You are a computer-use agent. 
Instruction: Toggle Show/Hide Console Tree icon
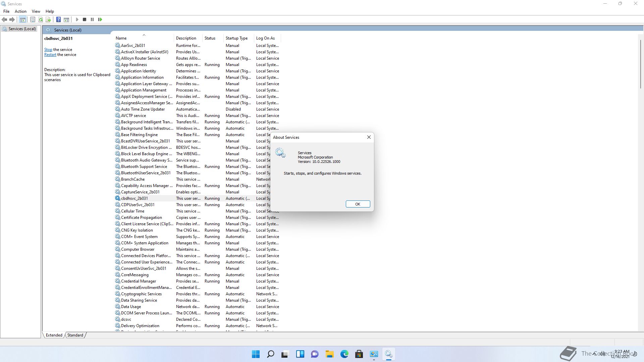22,19
